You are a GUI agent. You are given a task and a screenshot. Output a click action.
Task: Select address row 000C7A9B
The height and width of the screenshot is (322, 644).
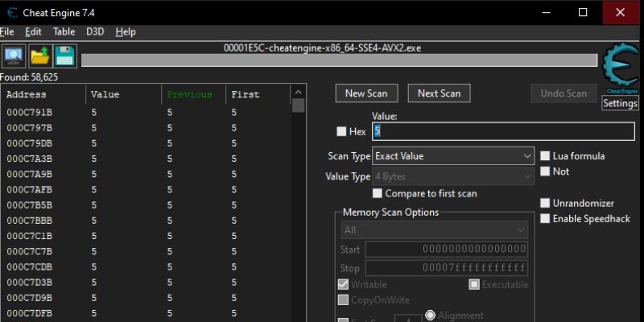tap(147, 174)
